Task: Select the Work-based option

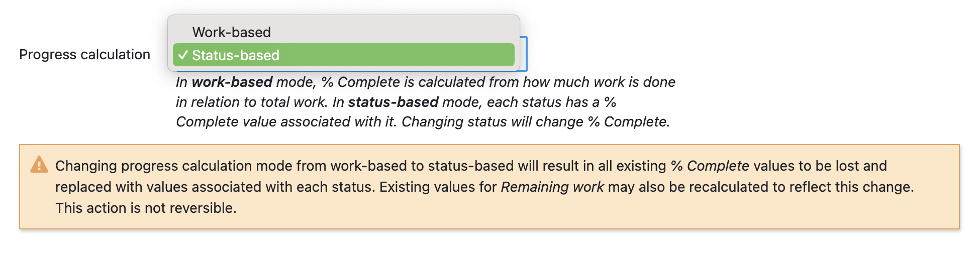Action: click(x=232, y=32)
